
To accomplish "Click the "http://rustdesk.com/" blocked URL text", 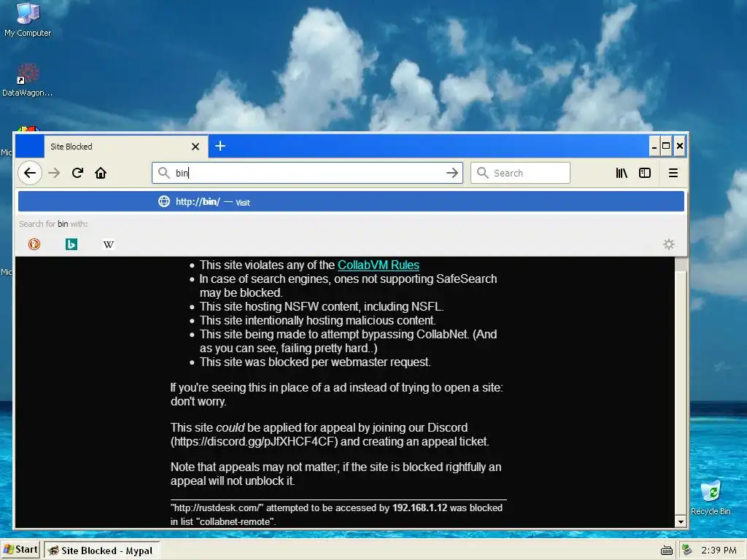I will [x=217, y=507].
